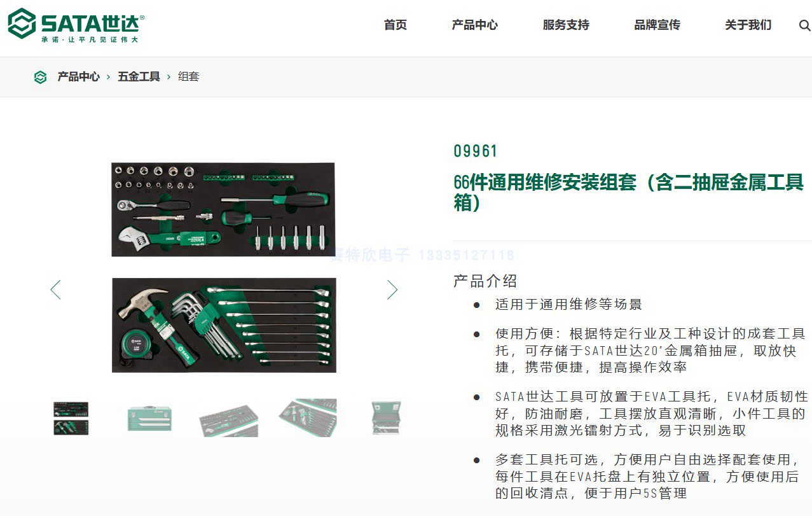Open 首页 in the navigation bar
This screenshot has height=516, width=812.
coord(395,25)
